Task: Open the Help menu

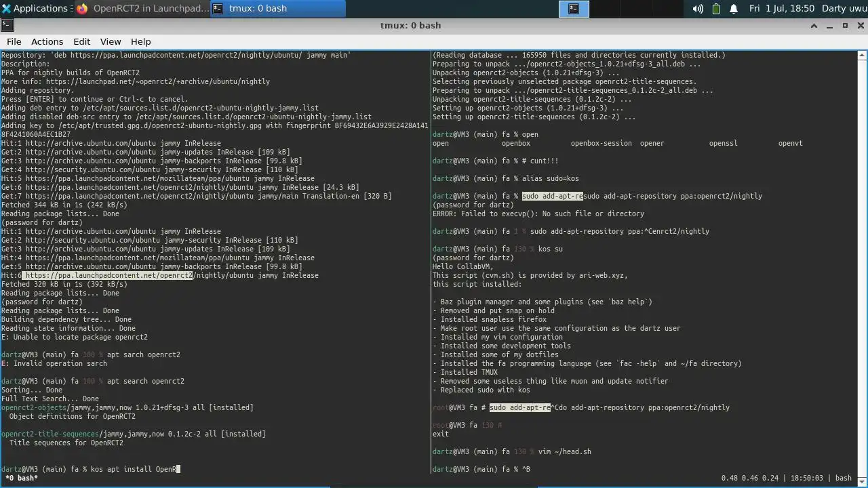Action: 140,41
